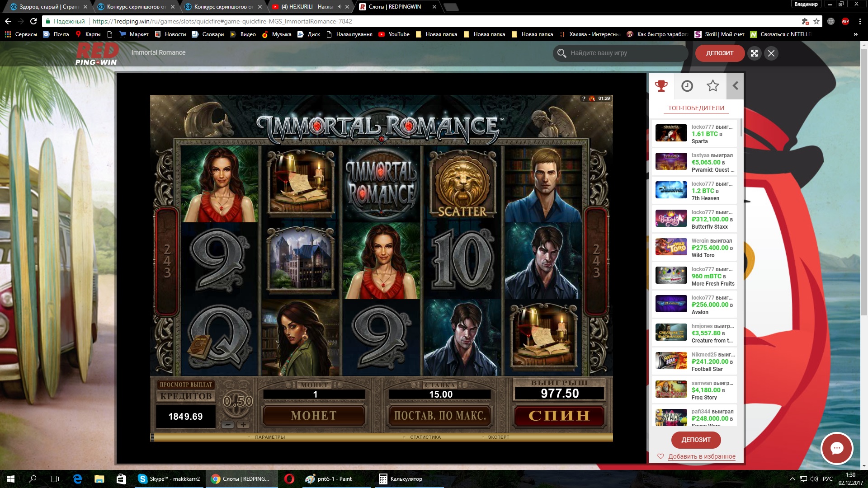Open ПРОСМОТР ВЫПЛАТ paytable
The height and width of the screenshot is (488, 868).
coord(186,385)
